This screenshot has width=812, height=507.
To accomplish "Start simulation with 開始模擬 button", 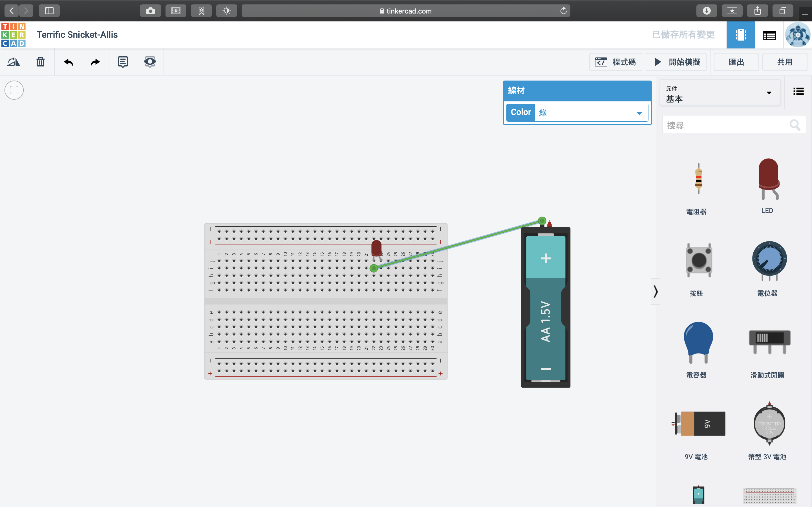I will click(x=676, y=62).
